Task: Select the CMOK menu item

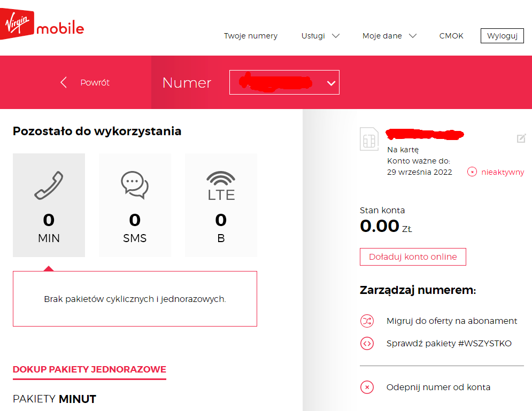Action: [451, 36]
